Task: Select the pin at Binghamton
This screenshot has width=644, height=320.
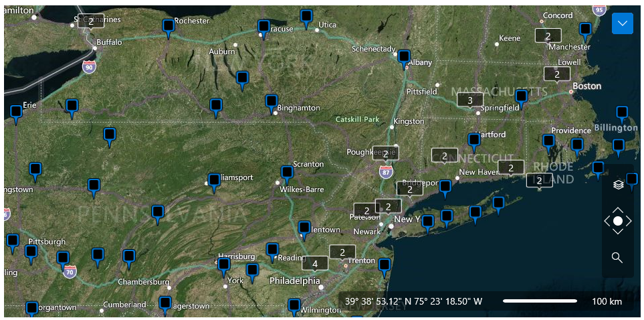Action: click(271, 104)
